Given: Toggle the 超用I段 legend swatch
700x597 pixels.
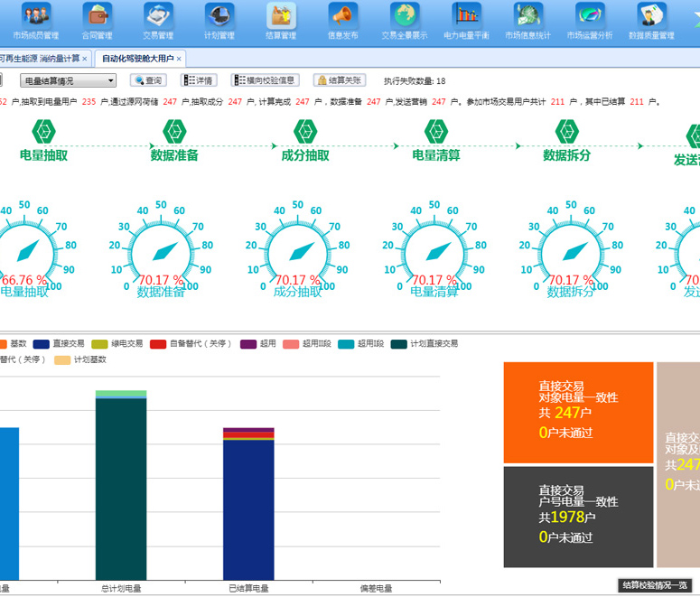Looking at the screenshot, I should tap(346, 344).
